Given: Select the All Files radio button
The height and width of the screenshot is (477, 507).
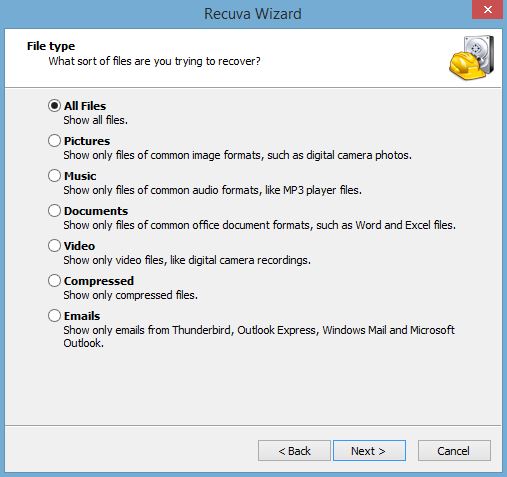Looking at the screenshot, I should [x=54, y=106].
